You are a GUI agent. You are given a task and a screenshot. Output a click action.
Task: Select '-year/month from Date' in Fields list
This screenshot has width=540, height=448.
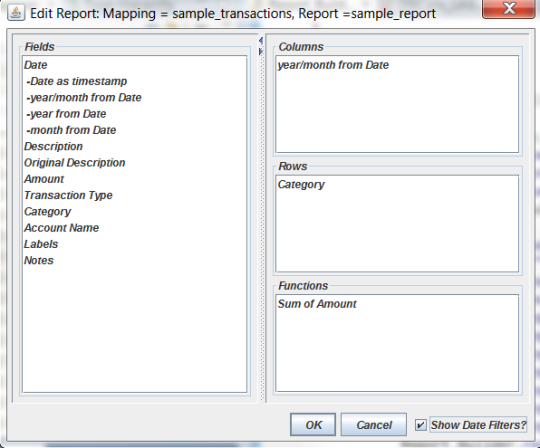[x=135, y=97]
